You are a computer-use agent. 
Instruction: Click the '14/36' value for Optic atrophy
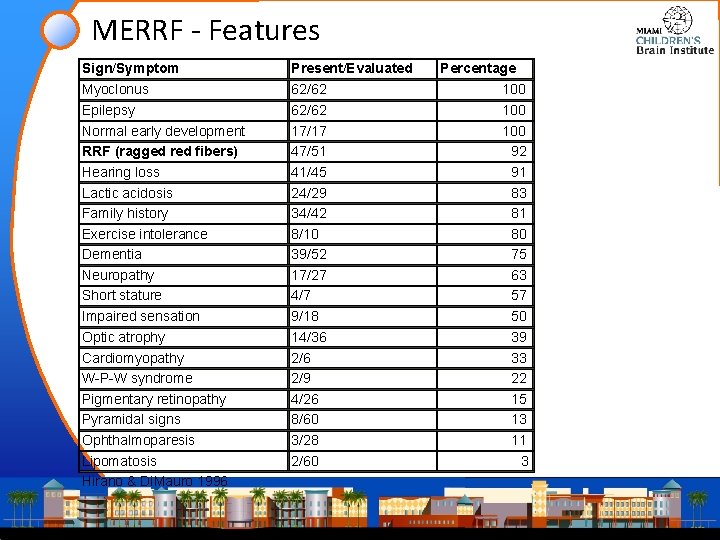click(x=309, y=338)
